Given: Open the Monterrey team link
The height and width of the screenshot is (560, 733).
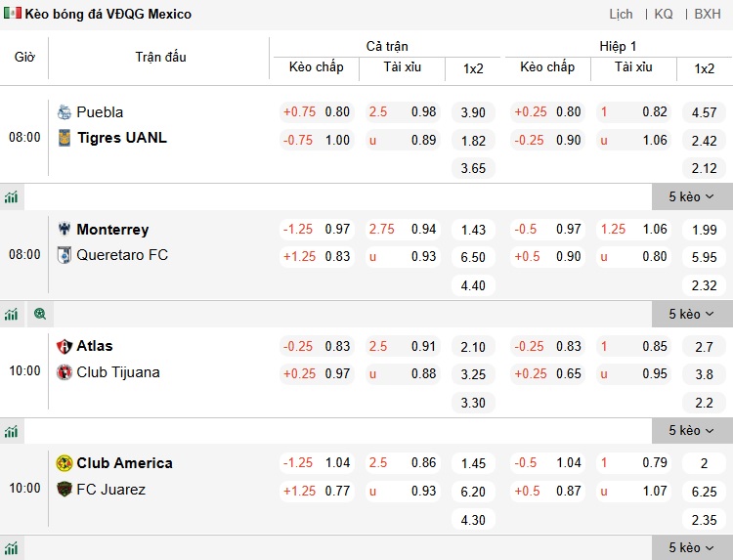Looking at the screenshot, I should coord(112,230).
